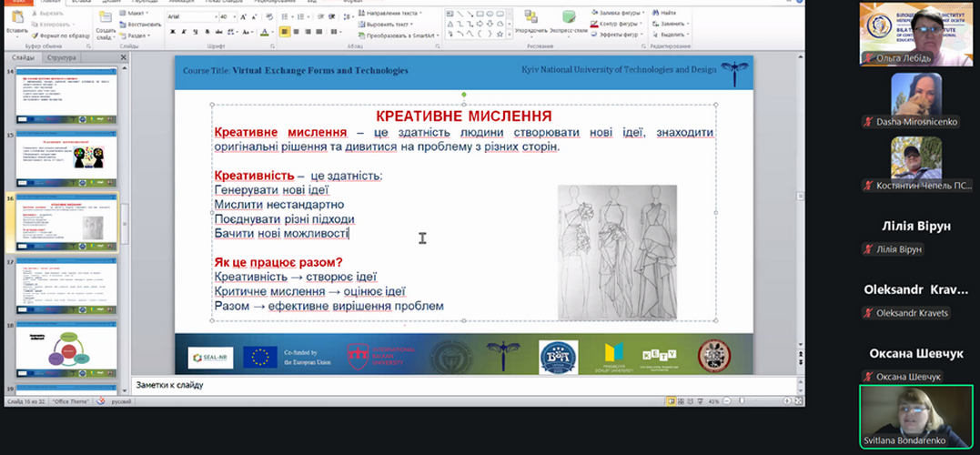Click the font color letter A icon

coord(263,32)
